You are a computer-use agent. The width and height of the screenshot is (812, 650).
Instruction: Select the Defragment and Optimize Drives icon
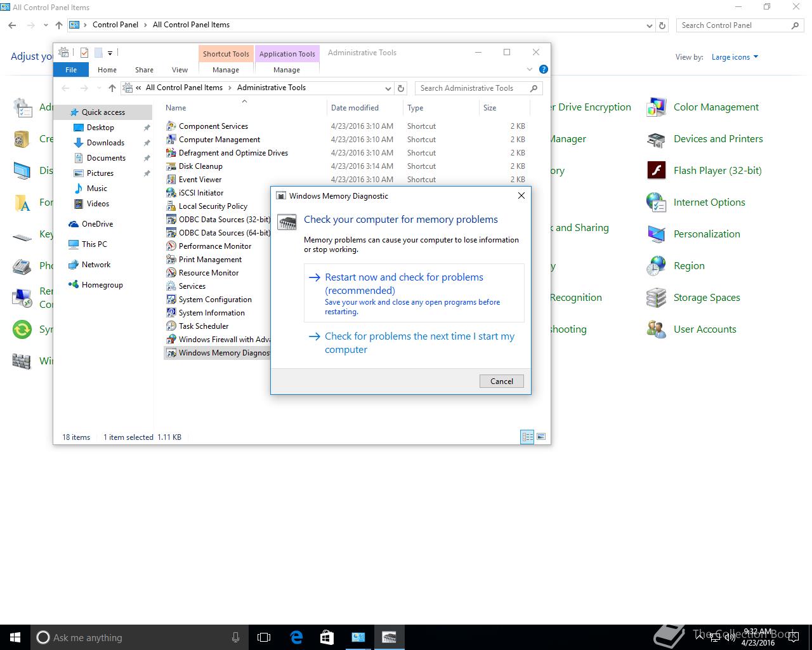[171, 152]
